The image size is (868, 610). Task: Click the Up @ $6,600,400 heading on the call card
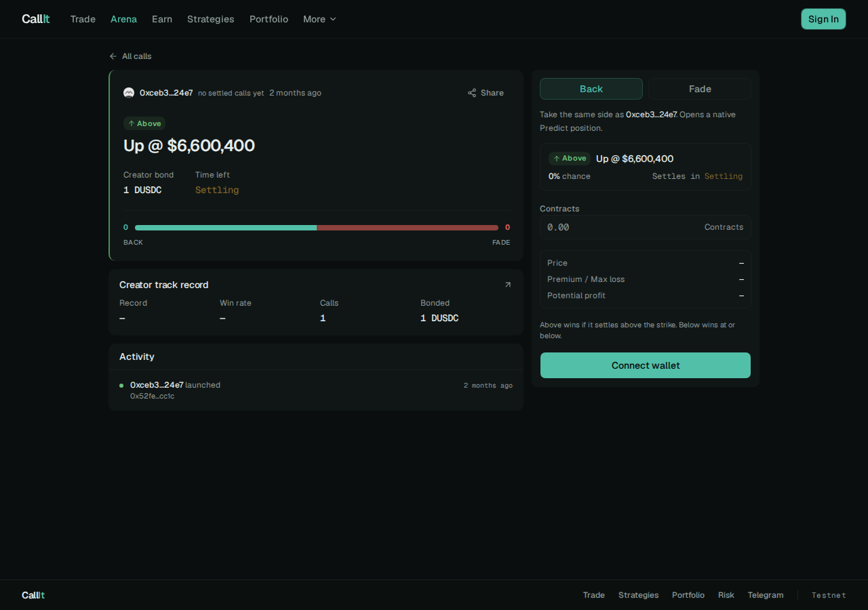pos(189,146)
